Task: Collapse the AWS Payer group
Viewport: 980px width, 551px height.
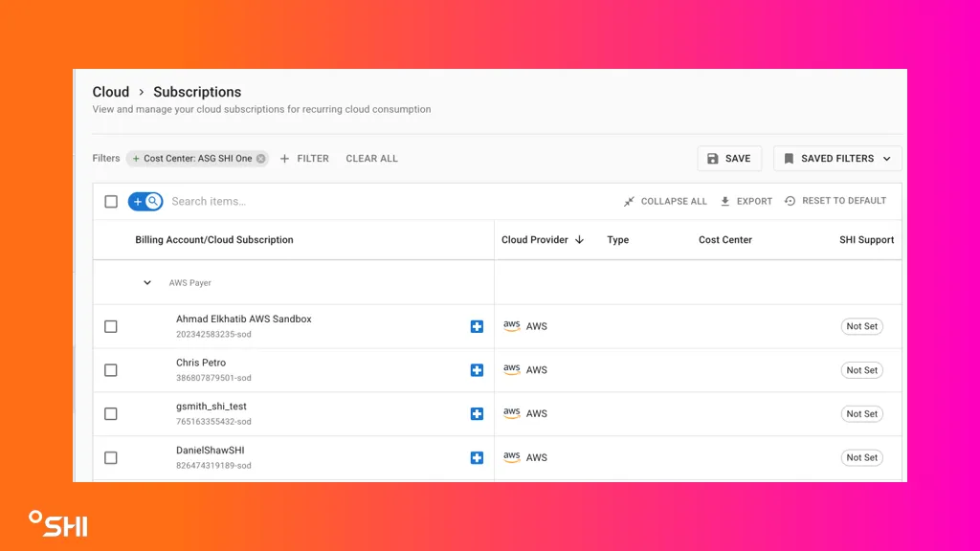Action: click(146, 283)
